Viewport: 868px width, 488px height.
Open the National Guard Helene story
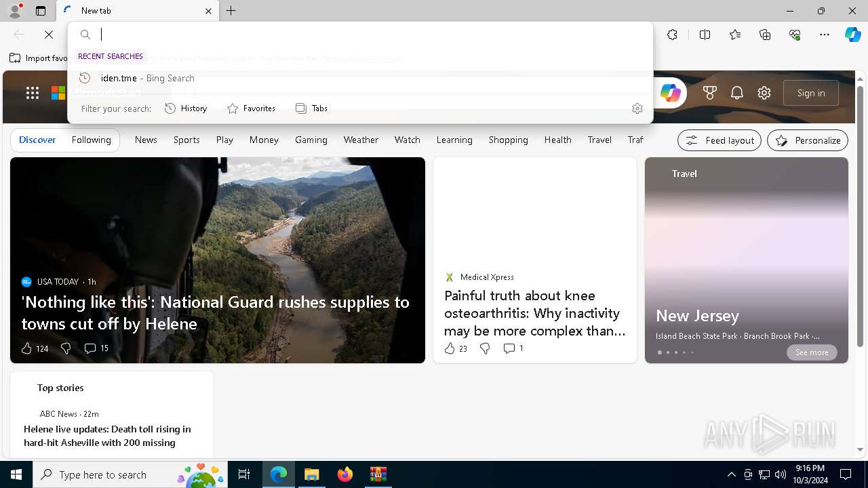[216, 312]
